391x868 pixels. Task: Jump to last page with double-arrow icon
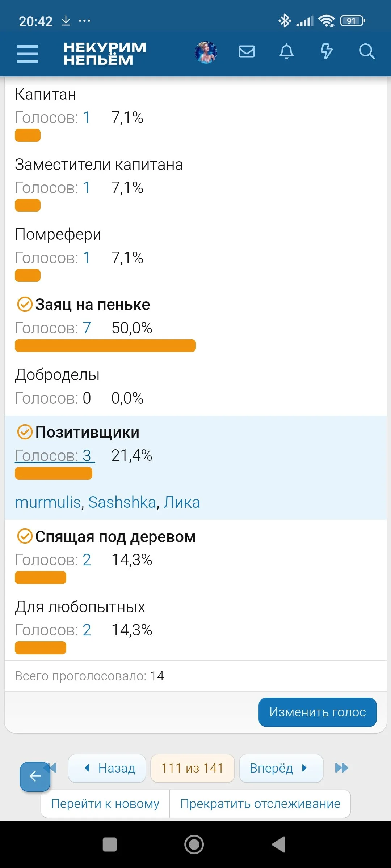(341, 769)
